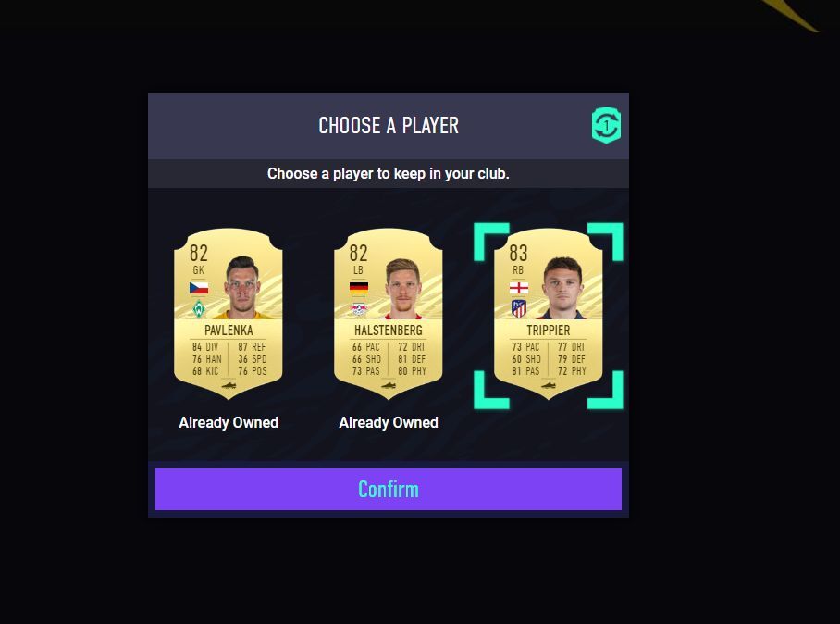Click Already Owned label under Pavlenka
The height and width of the screenshot is (624, 840).
click(229, 422)
